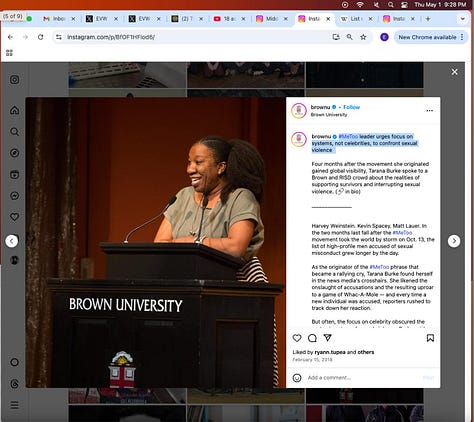The height and width of the screenshot is (422, 474).
Task: Open macOS Spotlight search
Action: 391,5
